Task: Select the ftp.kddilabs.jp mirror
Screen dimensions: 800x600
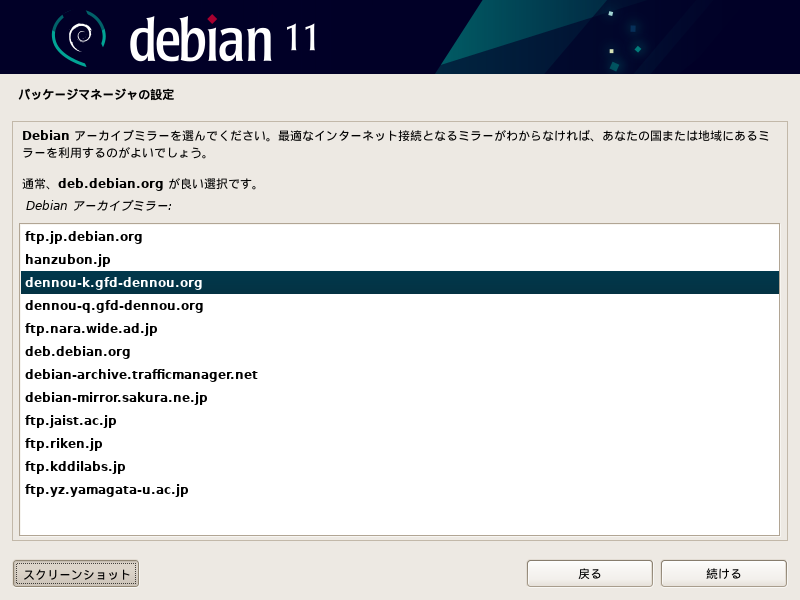Action: tap(399, 466)
